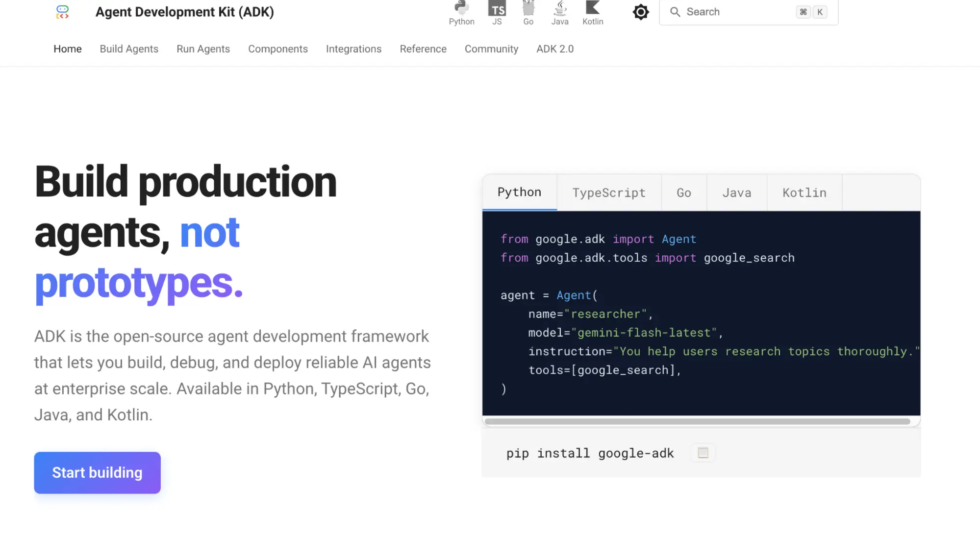This screenshot has height=559, width=980.
Task: Click the ADK logo icon
Action: coord(62,12)
